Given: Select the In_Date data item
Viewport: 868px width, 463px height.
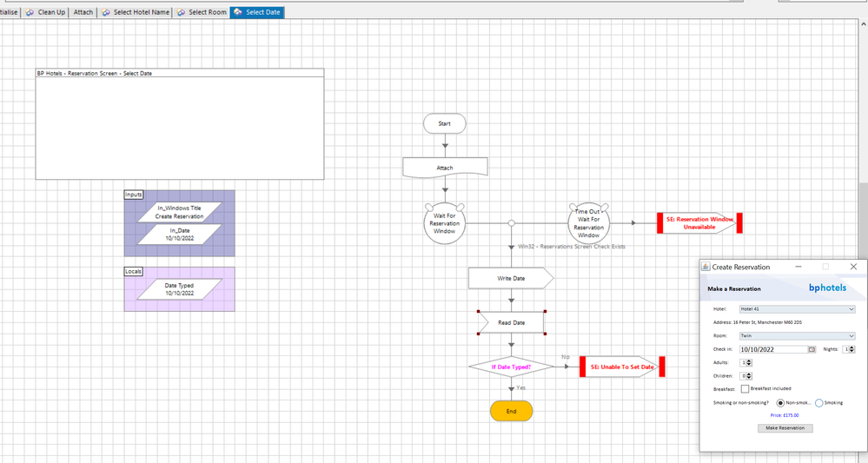Looking at the screenshot, I should click(179, 235).
